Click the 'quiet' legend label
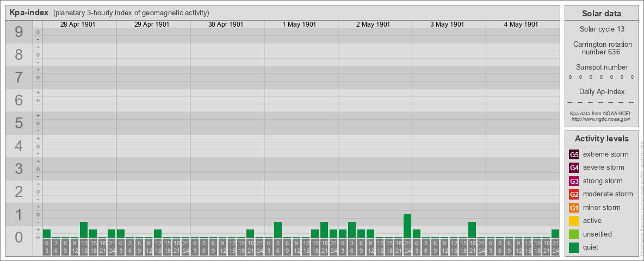This screenshot has height=261, width=644. tap(591, 247)
